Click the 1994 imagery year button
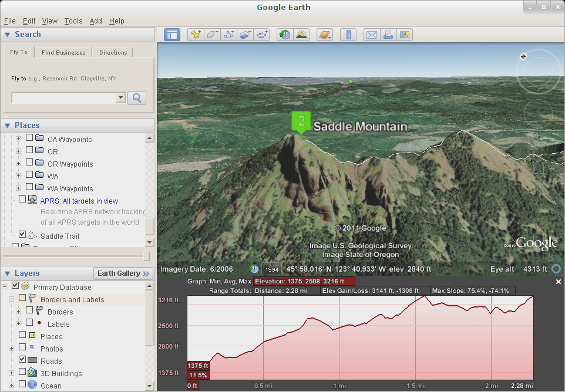Screen dimensions: 565x392 272,269
